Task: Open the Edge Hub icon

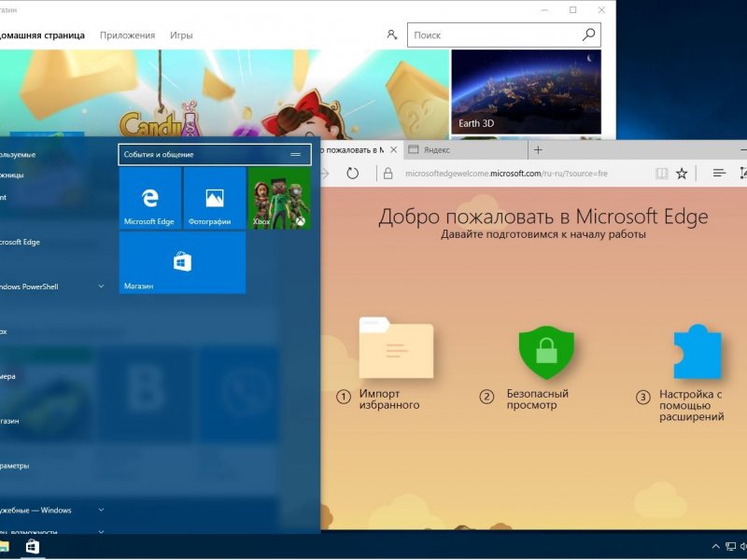Action: point(719,174)
